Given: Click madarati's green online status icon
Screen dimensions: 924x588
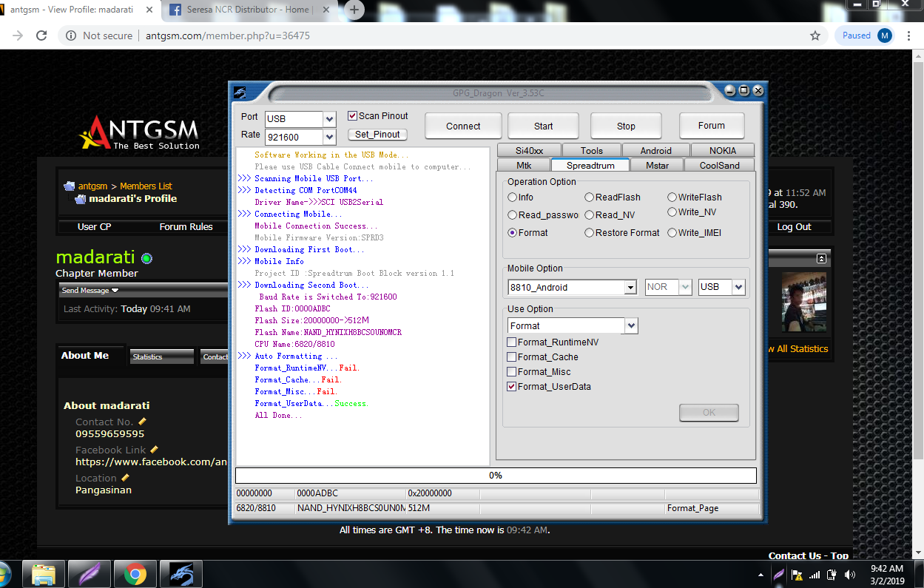Looking at the screenshot, I should click(146, 258).
